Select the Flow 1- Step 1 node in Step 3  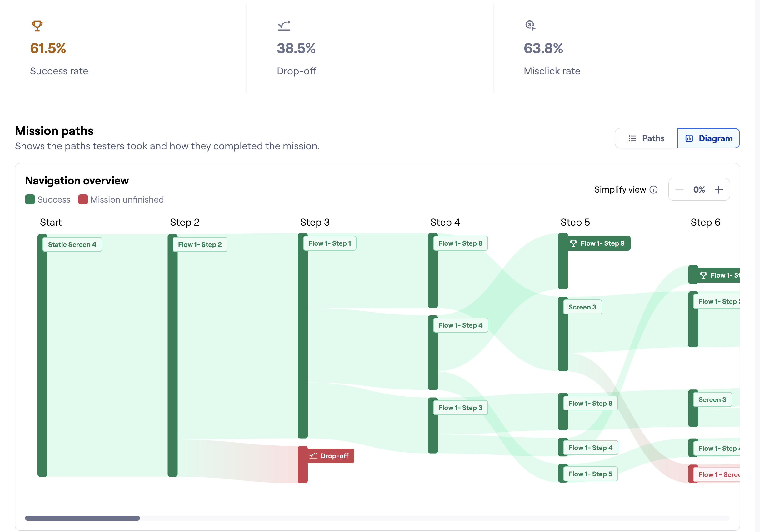(330, 243)
